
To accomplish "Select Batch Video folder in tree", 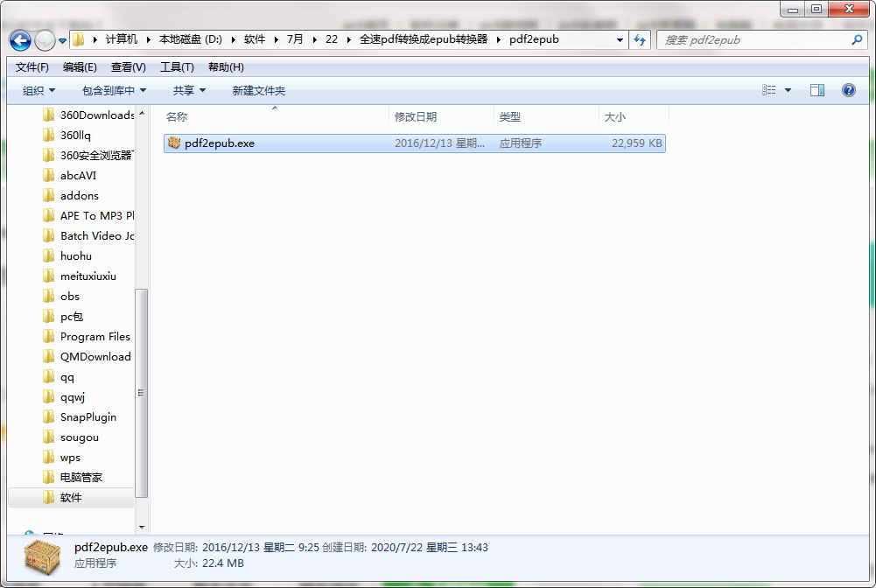I will click(x=88, y=235).
